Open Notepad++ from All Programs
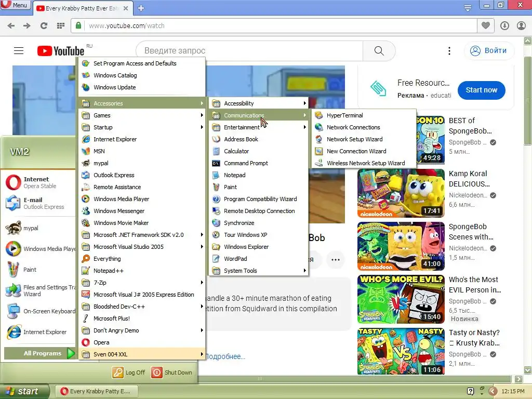 [142, 270]
